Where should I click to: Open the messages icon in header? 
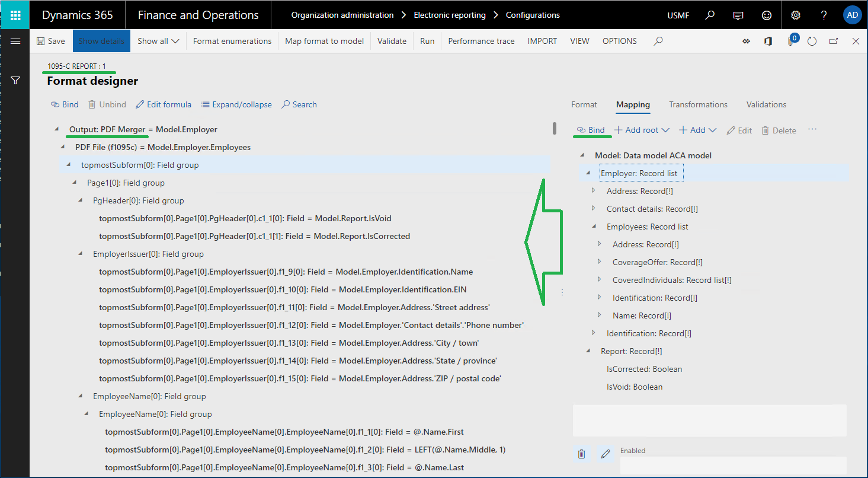click(x=738, y=15)
